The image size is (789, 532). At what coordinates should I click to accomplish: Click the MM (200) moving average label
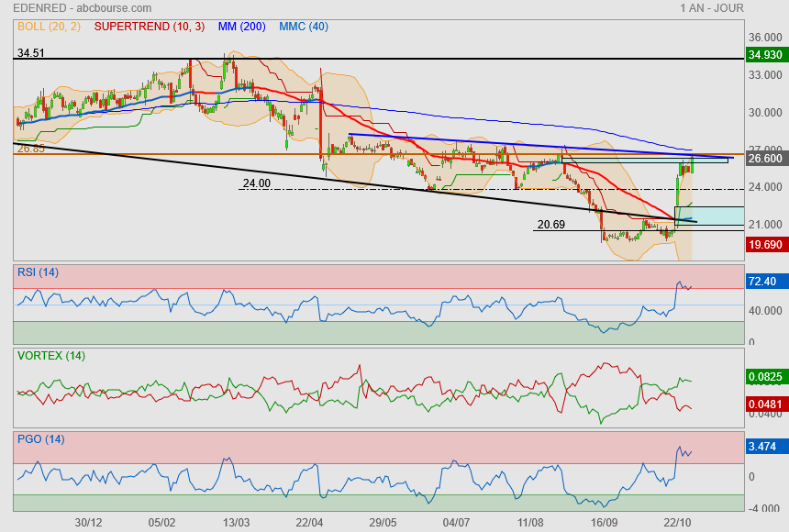[x=241, y=27]
